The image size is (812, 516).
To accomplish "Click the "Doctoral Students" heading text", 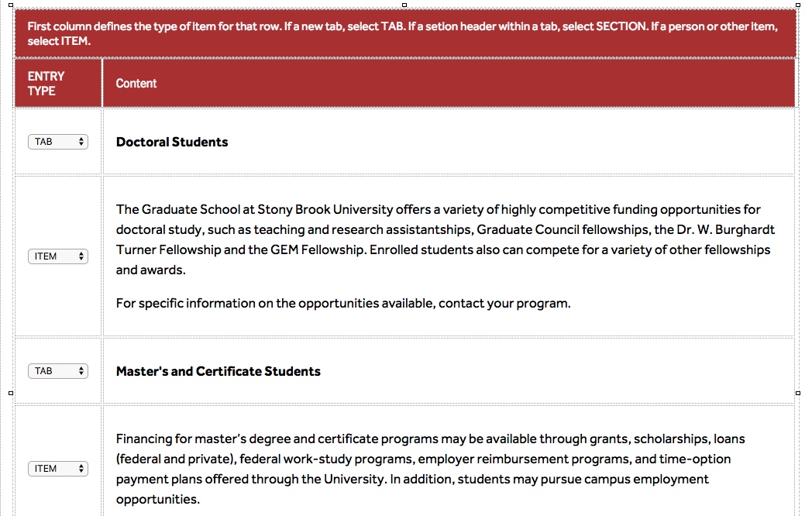I will pyautogui.click(x=172, y=142).
